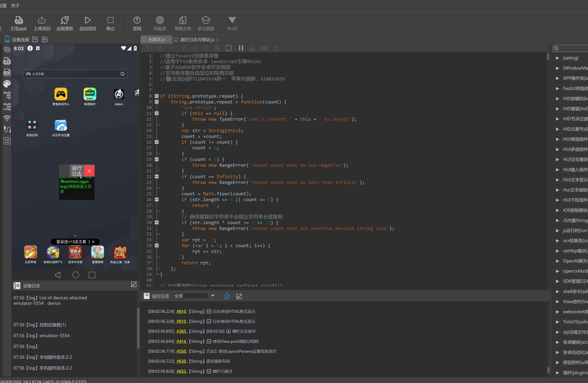Open the AI助手 assistant icon
588x383 pixels.
[160, 20]
